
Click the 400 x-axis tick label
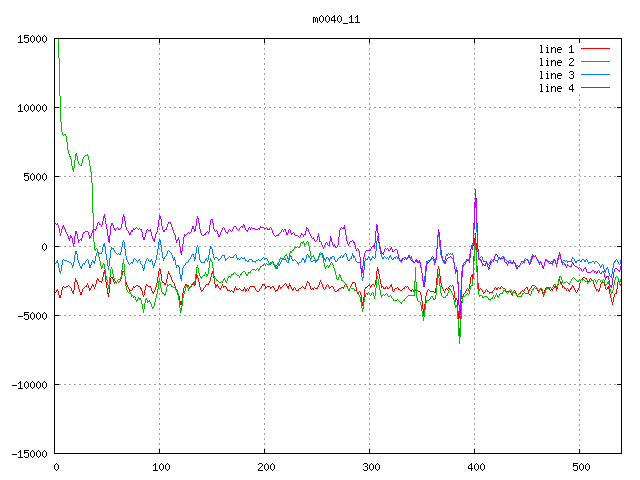[x=475, y=467]
